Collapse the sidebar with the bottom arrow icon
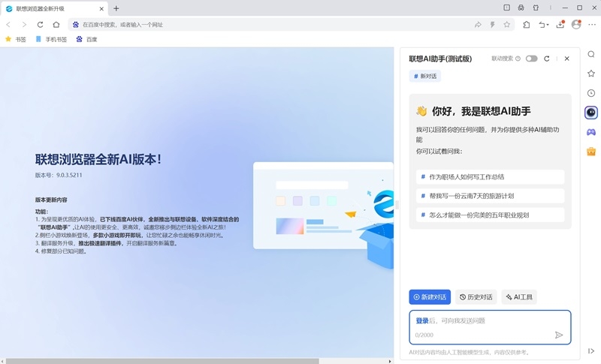Image resolution: width=601 pixels, height=364 pixels. click(591, 351)
